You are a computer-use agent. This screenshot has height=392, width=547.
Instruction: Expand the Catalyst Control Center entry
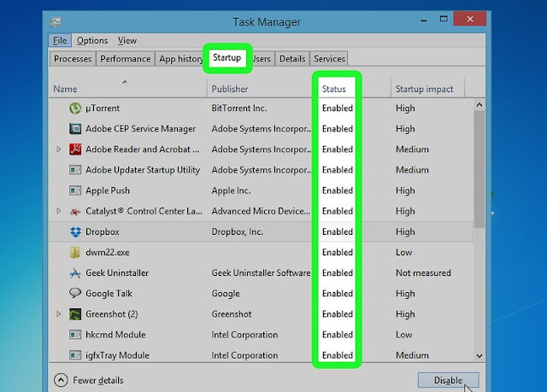(59, 211)
